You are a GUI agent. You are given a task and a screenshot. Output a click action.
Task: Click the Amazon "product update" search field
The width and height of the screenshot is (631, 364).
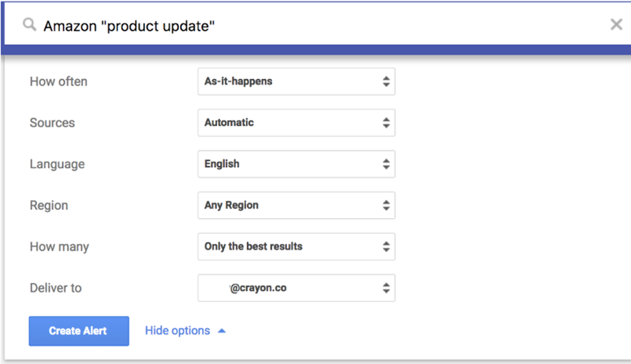pyautogui.click(x=311, y=25)
